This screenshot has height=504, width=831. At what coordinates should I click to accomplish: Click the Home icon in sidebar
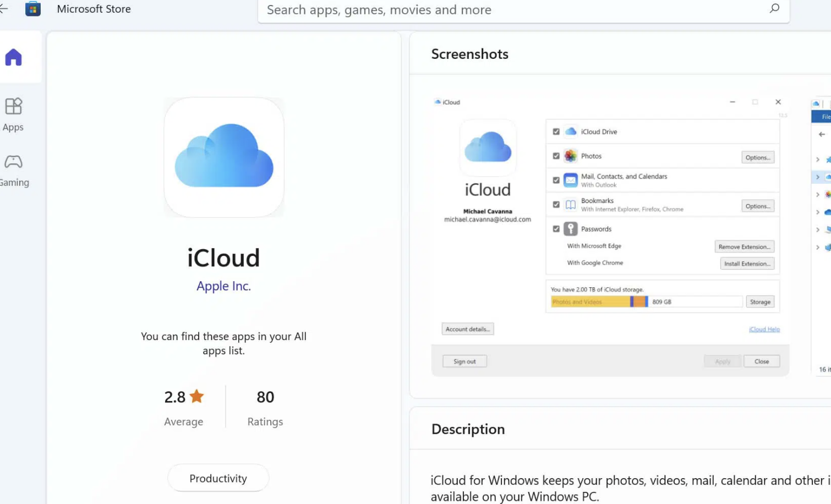pos(14,57)
